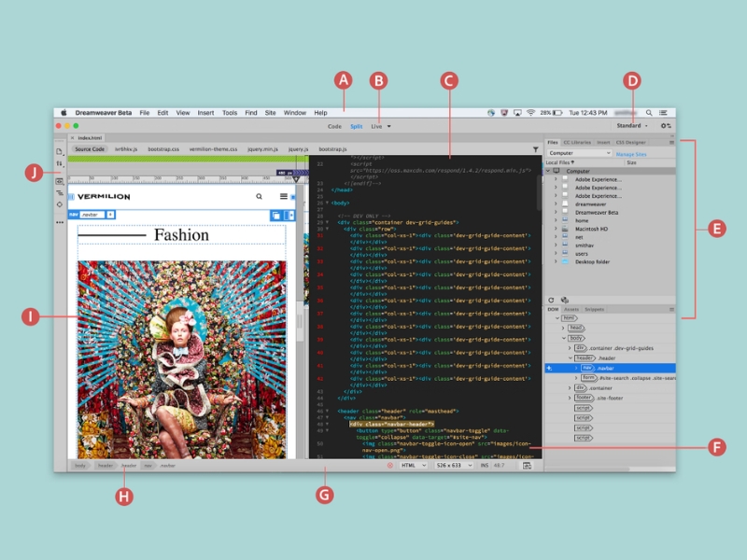Viewport: 747px width, 560px height.
Task: Select Source Code related file button
Action: (90, 149)
